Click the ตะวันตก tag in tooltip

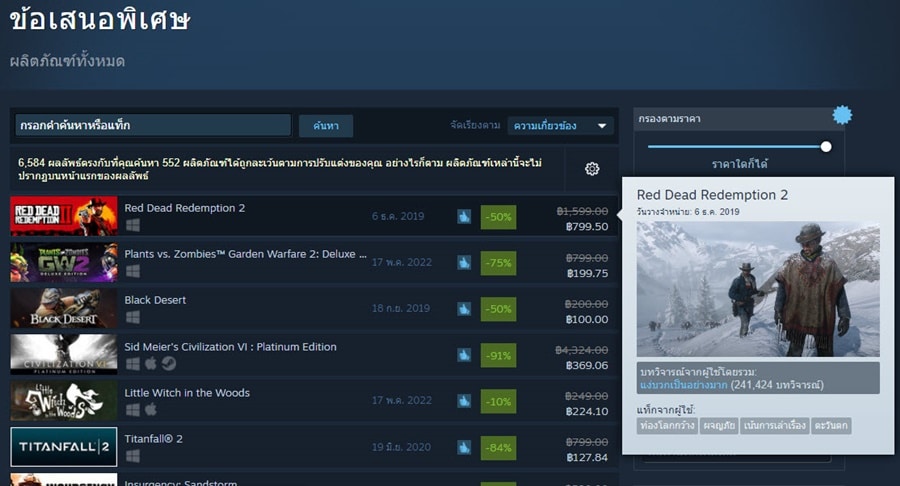(x=831, y=426)
